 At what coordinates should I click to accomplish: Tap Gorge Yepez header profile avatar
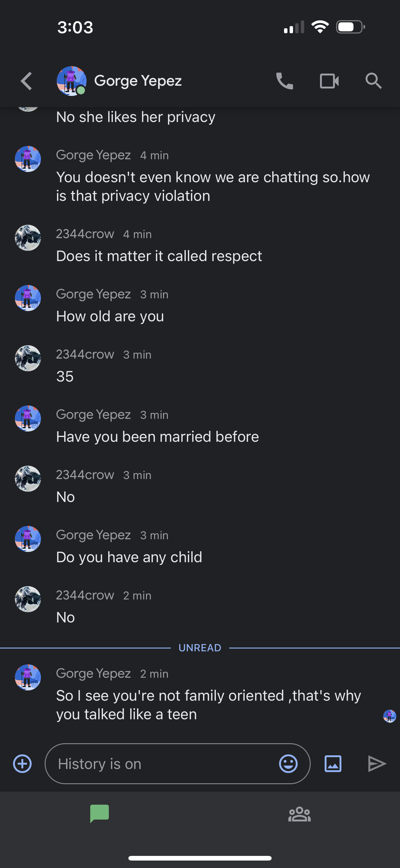71,81
